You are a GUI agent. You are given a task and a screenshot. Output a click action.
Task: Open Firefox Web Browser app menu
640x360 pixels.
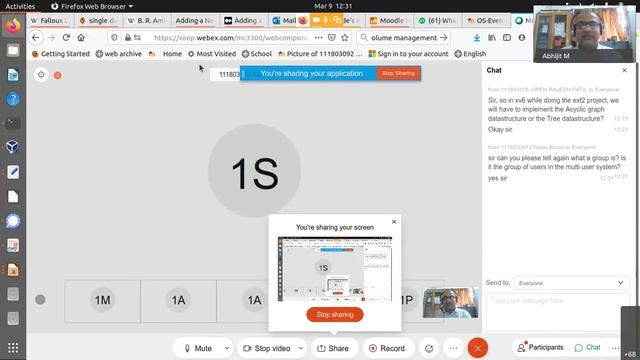tap(92, 6)
